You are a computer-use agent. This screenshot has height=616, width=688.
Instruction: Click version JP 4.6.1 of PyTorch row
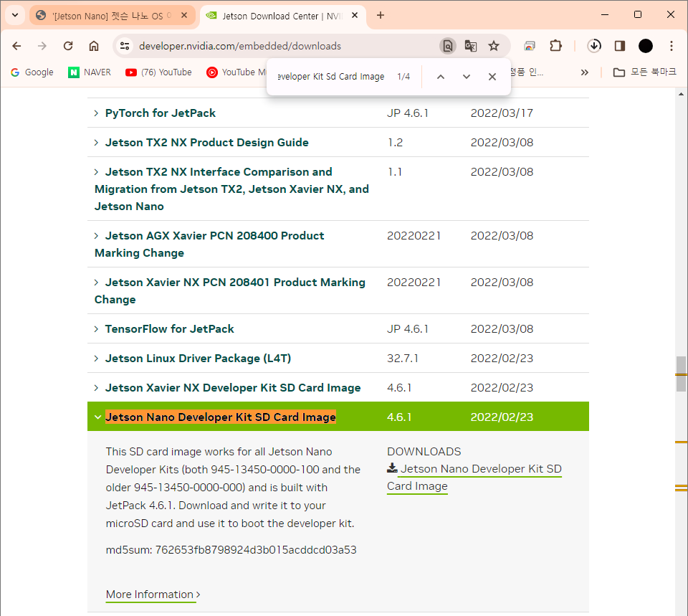tap(408, 113)
